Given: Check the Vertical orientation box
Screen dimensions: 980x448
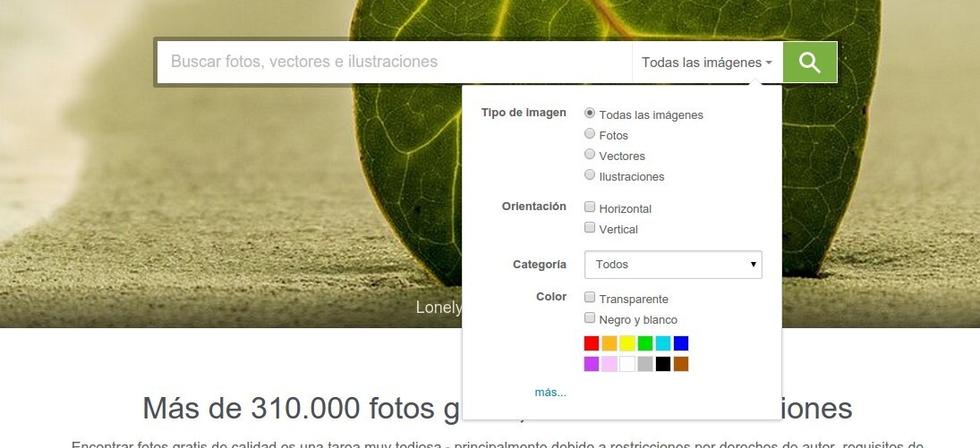Looking at the screenshot, I should pos(590,228).
